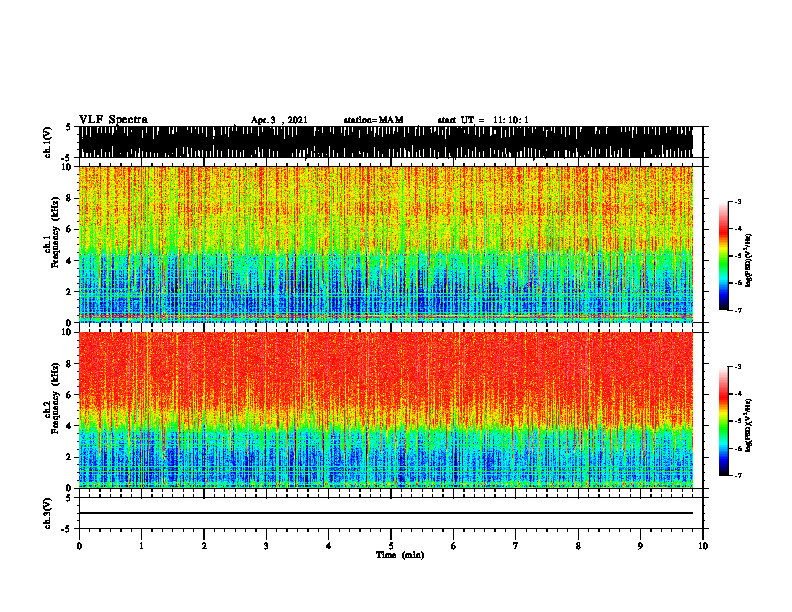Viewport: 792px width, 612px height.
Task: Select the "start UT = 11:10:1" text
Action: point(483,120)
